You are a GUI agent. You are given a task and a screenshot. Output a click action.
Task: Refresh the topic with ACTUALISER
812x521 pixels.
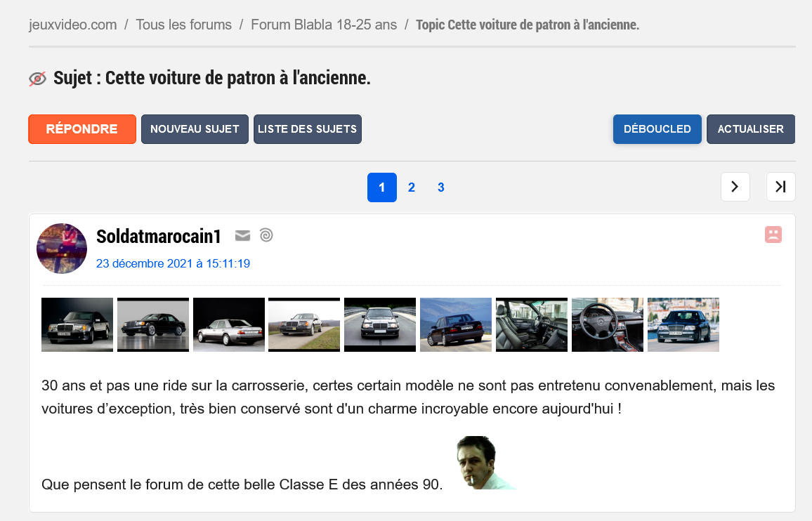click(x=751, y=129)
